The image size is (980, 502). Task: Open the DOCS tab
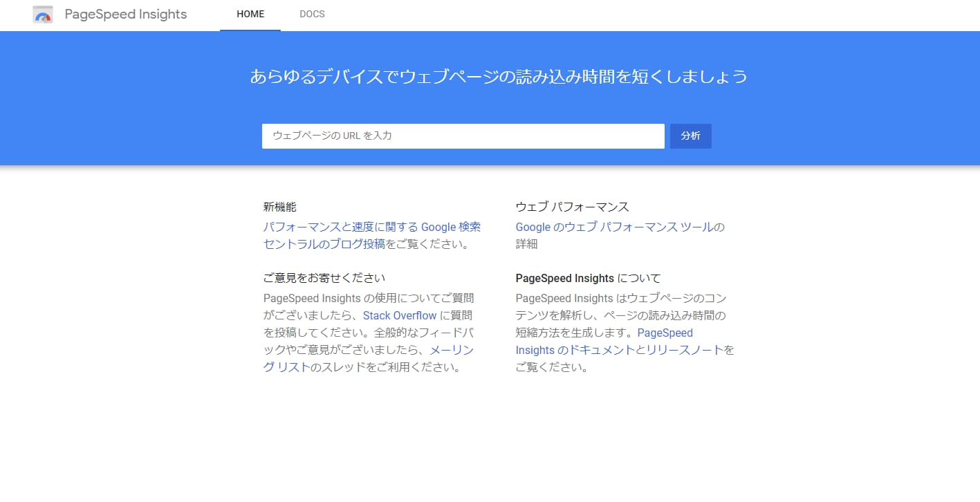click(x=312, y=15)
